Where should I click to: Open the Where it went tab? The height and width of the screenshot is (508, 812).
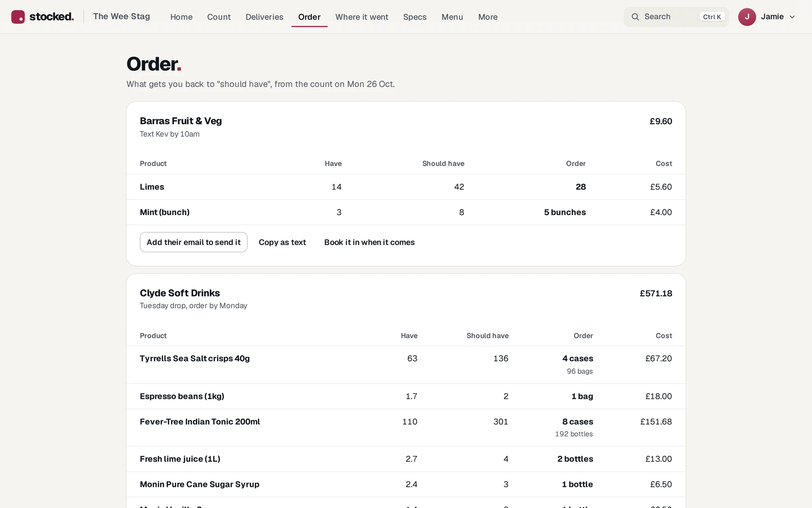362,17
